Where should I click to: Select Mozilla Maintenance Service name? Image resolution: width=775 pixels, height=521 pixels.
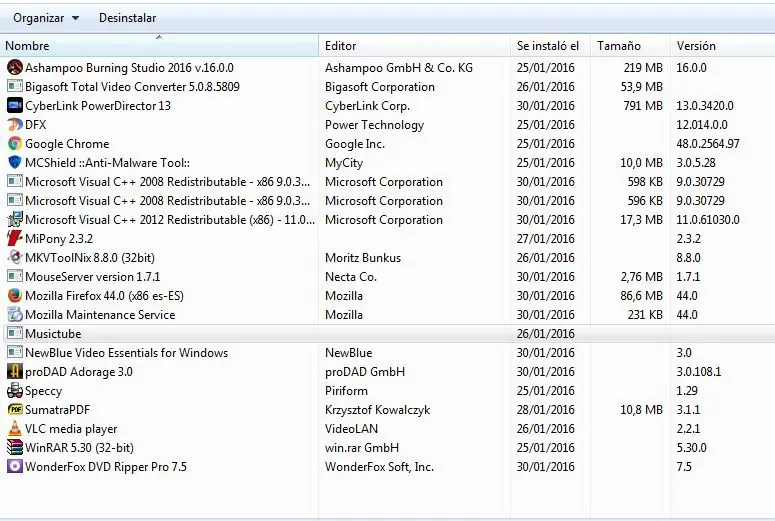(100, 314)
